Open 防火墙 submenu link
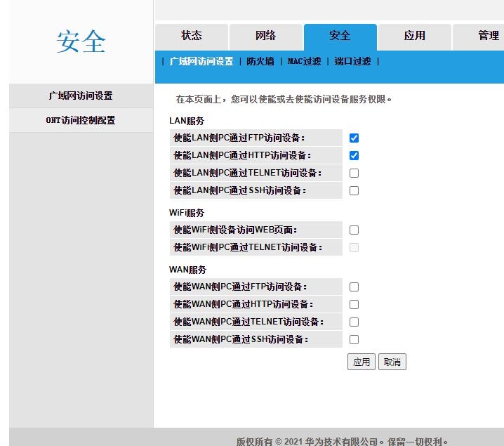The width and height of the screenshot is (504, 446). pyautogui.click(x=260, y=62)
